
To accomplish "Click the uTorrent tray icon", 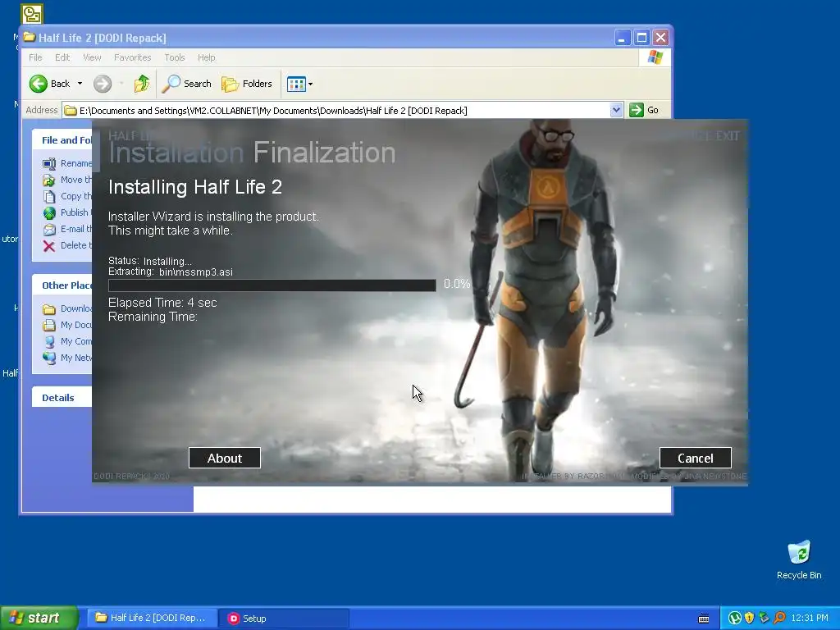I will pos(734,618).
